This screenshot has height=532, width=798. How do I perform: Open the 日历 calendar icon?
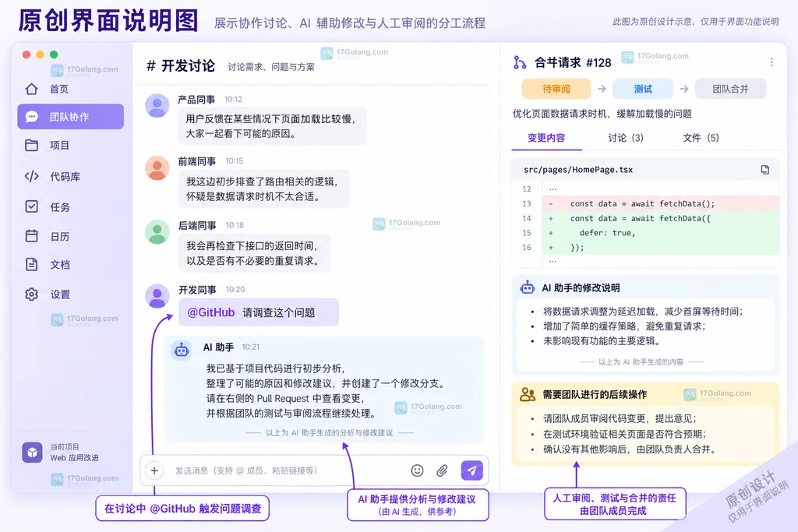[31, 236]
